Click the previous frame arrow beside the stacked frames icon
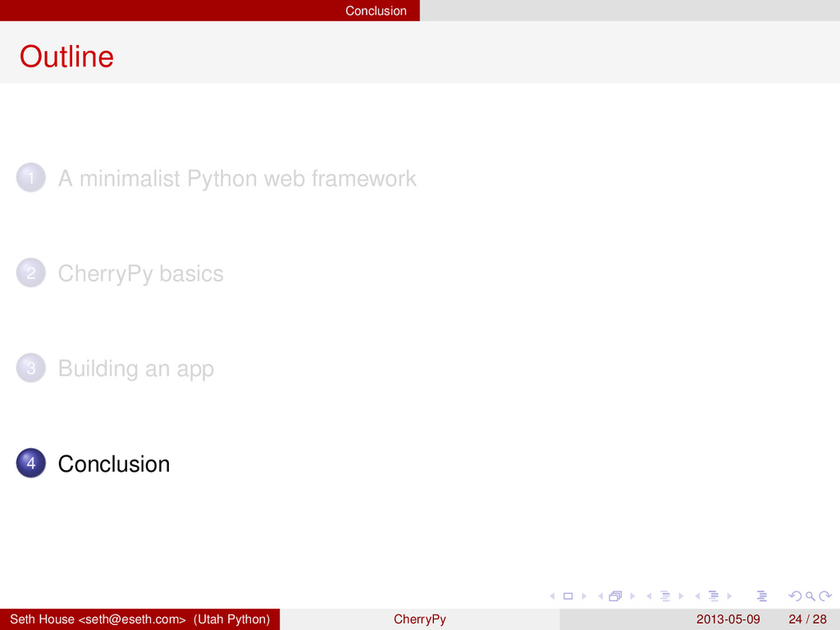Screen dimensions: 840x630 [600, 596]
